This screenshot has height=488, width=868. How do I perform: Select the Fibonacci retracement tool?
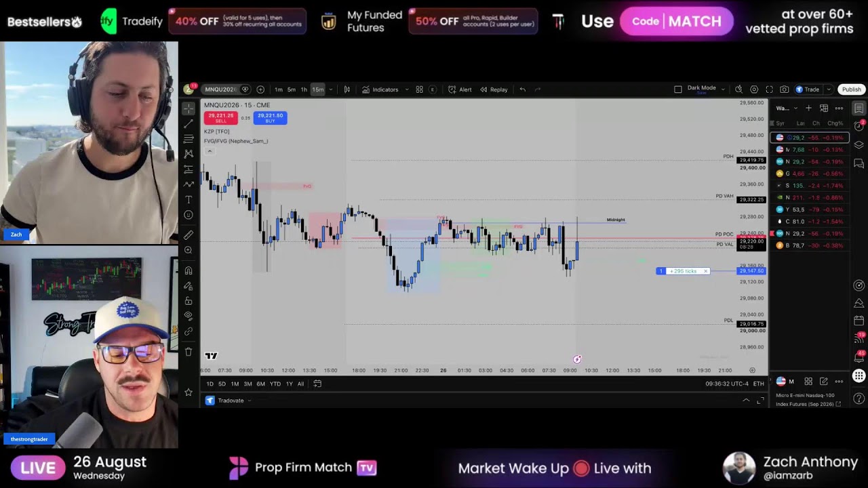189,139
